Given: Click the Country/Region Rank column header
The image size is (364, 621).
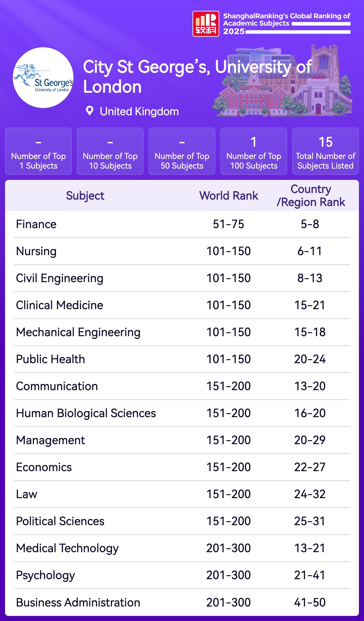Looking at the screenshot, I should click(x=311, y=196).
